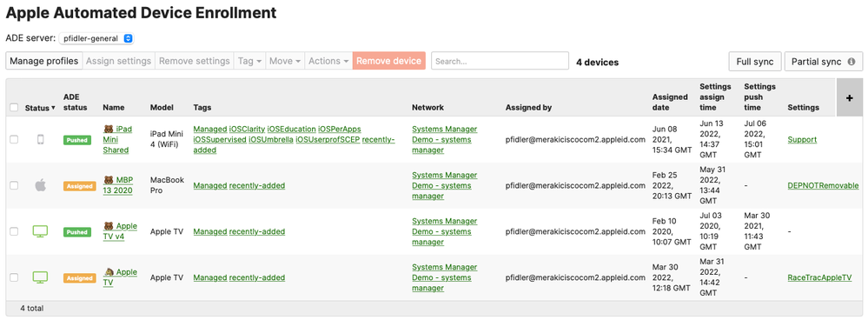The height and width of the screenshot is (320, 868).
Task: Click the Feb 25 2022 assigned date cell
Action: [672, 185]
